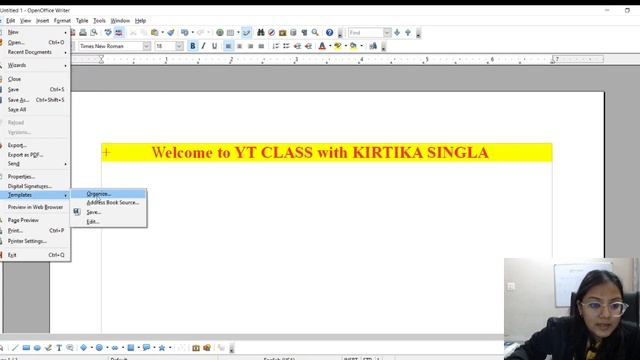Click Find Previous up arrow
This screenshot has height=360, width=640.
click(x=408, y=33)
